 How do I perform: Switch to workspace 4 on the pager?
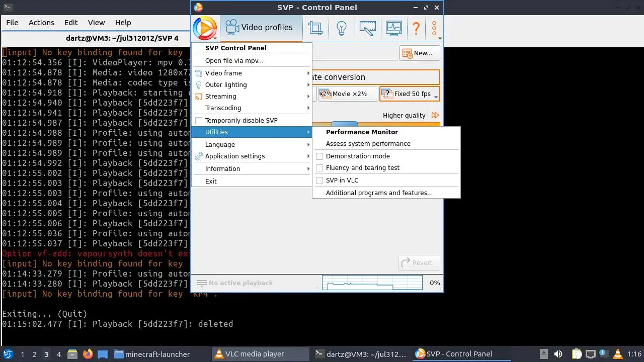[58, 354]
